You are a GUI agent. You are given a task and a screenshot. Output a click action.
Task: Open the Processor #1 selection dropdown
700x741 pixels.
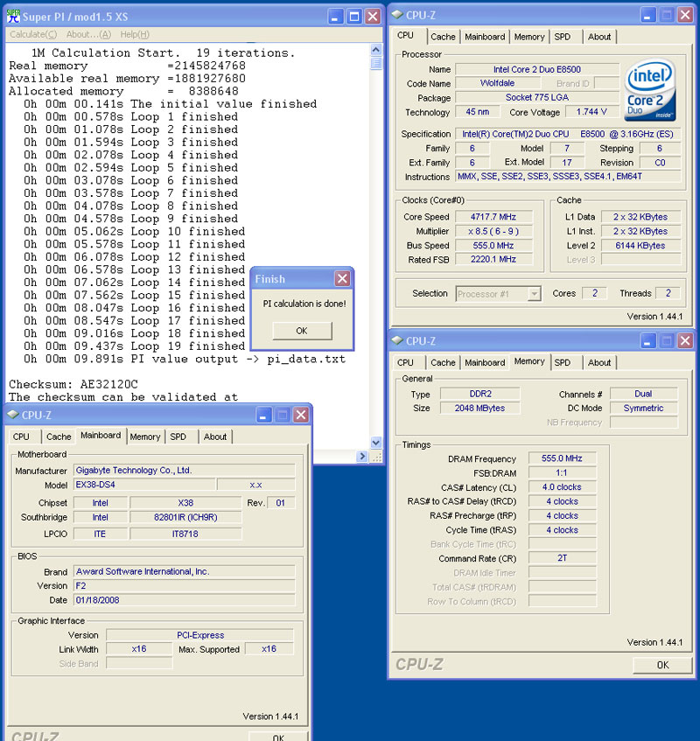(x=534, y=293)
